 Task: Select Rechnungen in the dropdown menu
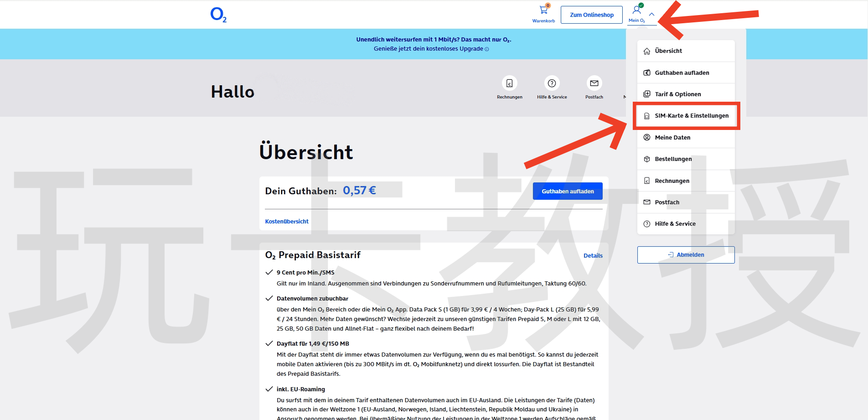pos(686,181)
